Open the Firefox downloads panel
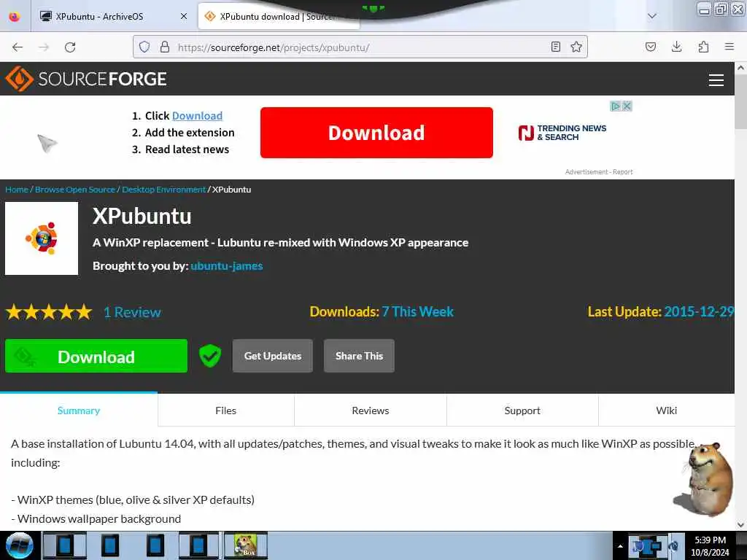This screenshot has width=747, height=560. click(x=676, y=47)
